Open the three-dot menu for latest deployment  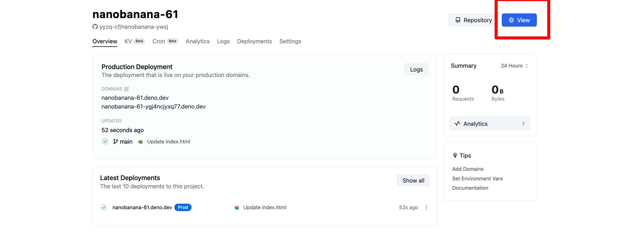tap(426, 208)
